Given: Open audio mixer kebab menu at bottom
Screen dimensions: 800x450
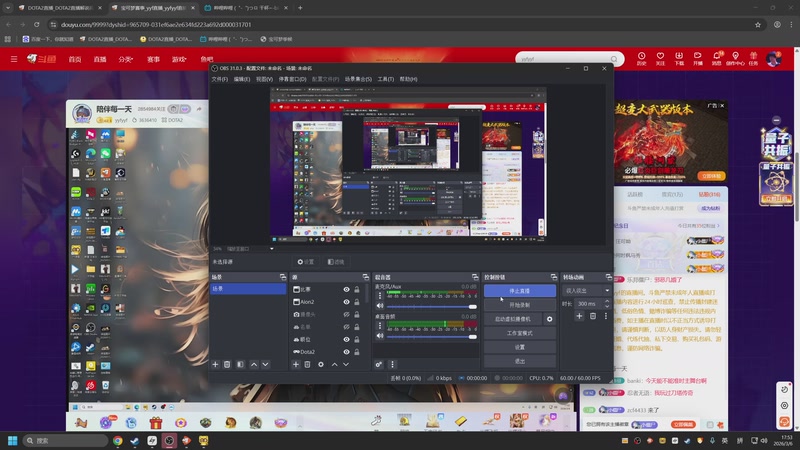Looking at the screenshot, I should [392, 364].
